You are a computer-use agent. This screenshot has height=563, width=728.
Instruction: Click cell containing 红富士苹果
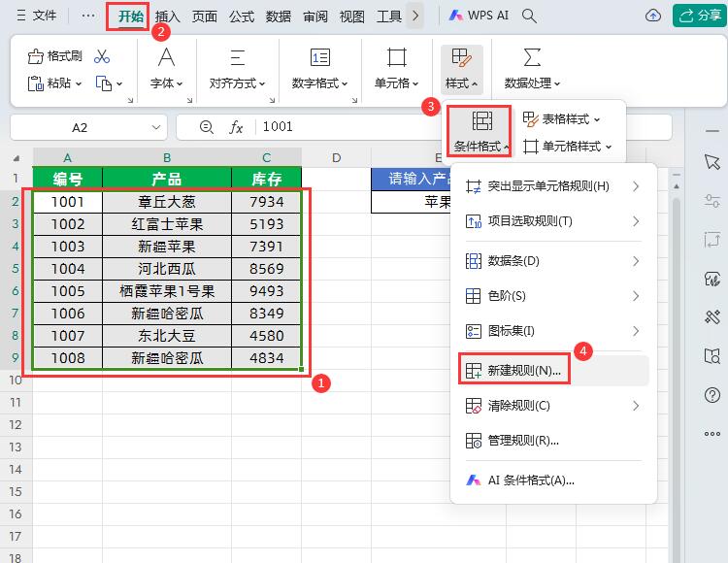click(x=167, y=224)
